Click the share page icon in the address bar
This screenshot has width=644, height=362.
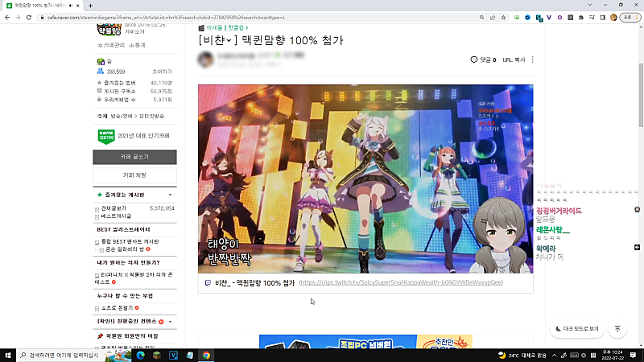(x=493, y=18)
